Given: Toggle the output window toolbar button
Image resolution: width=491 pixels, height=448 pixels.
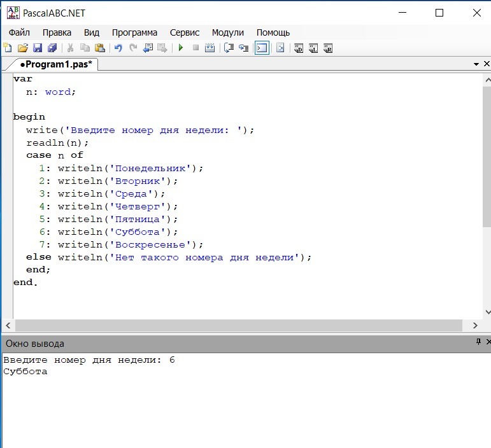Looking at the screenshot, I should tap(262, 48).
